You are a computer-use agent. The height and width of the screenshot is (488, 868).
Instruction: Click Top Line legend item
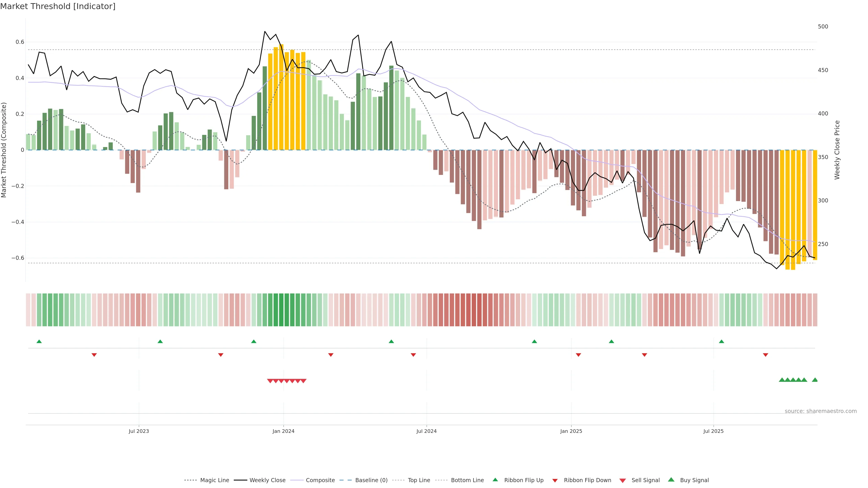[x=419, y=480]
